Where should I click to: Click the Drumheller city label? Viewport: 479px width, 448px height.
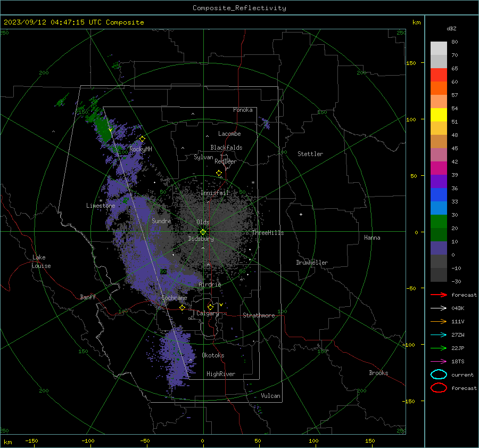coord(312,263)
